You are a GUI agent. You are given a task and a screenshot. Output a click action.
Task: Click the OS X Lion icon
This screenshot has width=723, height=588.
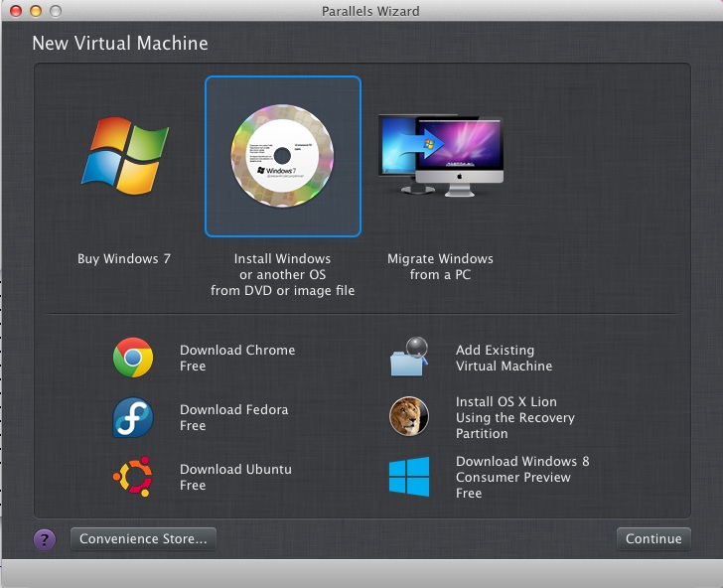tap(409, 416)
